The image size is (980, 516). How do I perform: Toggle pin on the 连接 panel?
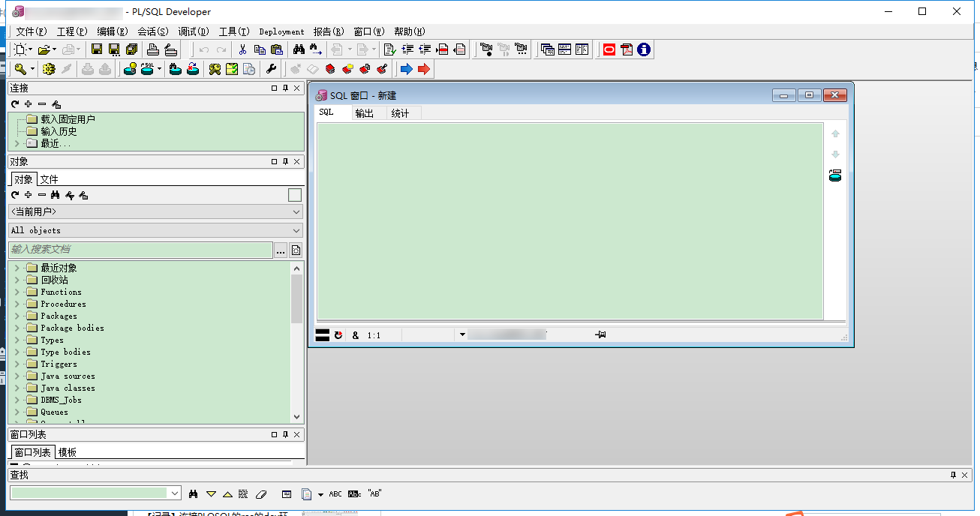tap(285, 88)
